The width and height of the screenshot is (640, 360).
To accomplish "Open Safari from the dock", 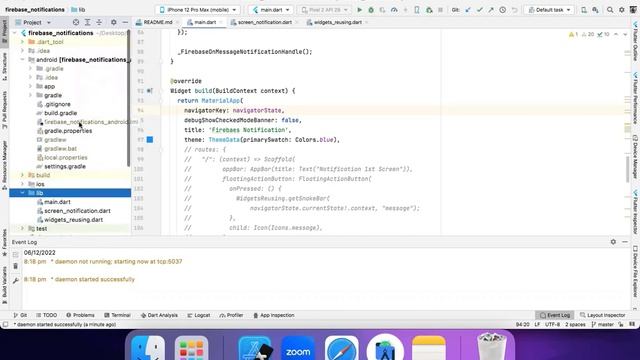I will pos(342,349).
